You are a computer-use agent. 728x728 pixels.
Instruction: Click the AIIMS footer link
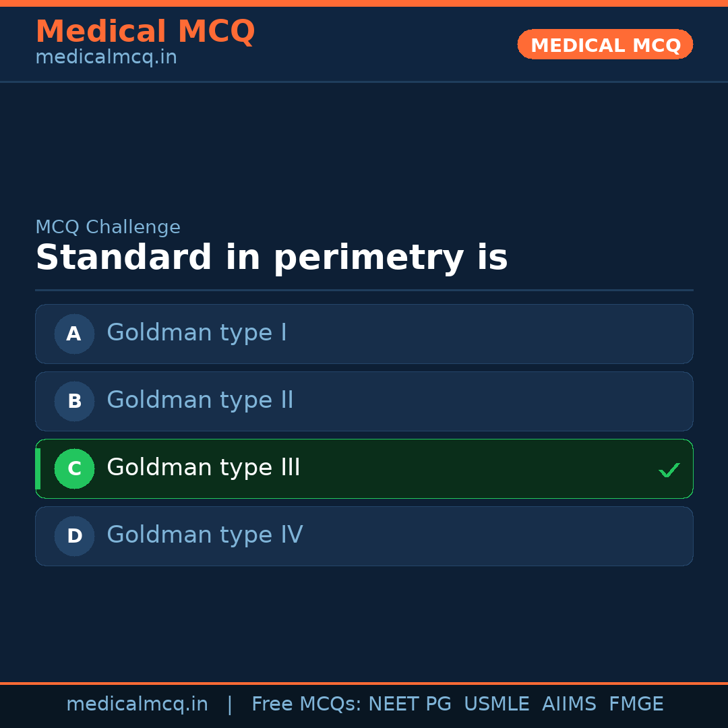click(570, 703)
